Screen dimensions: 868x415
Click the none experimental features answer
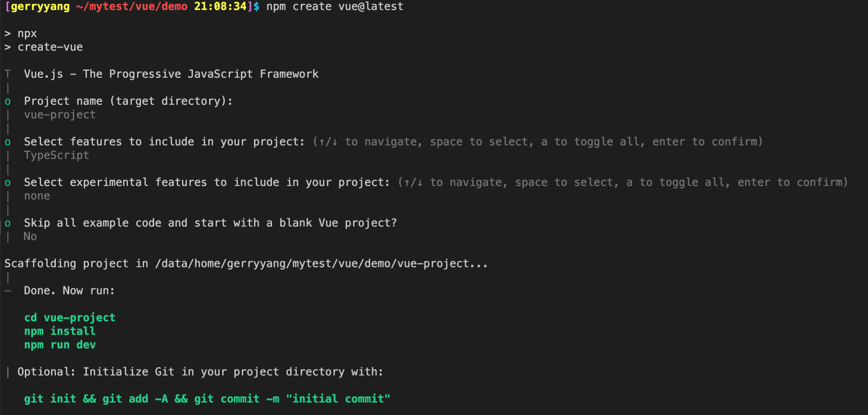pyautogui.click(x=37, y=196)
